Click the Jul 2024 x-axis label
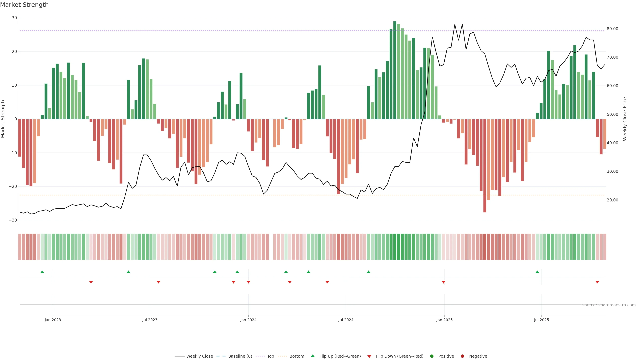 tap(346, 320)
